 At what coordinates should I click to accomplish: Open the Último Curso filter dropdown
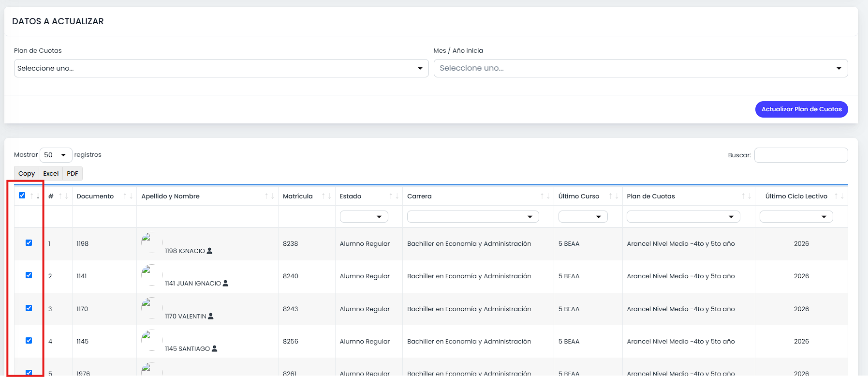(583, 217)
